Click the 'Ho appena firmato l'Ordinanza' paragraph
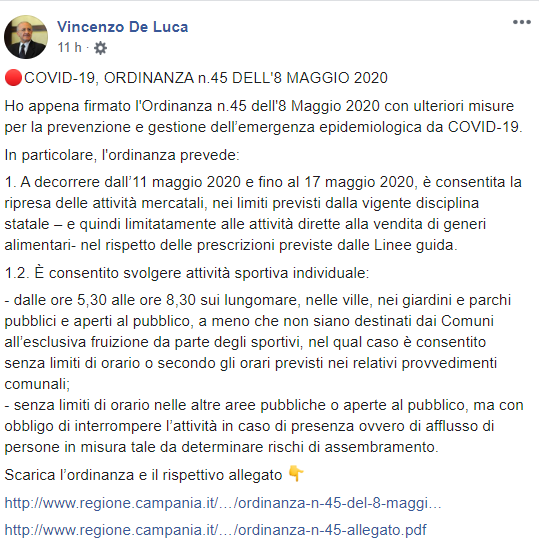 pyautogui.click(x=263, y=116)
